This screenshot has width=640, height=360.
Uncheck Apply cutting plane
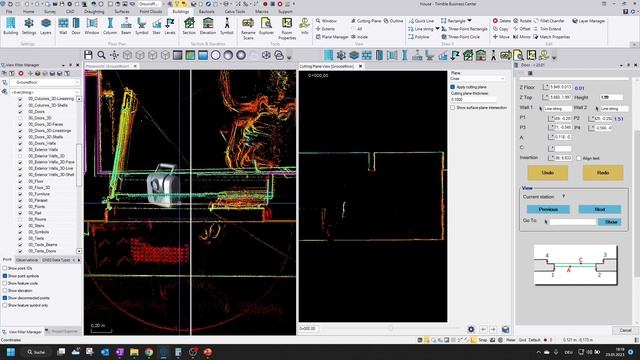[453, 87]
